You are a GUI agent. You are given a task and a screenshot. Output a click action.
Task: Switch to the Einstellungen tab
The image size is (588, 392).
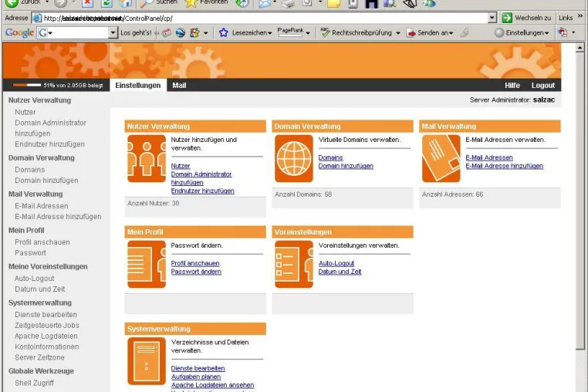(x=138, y=85)
